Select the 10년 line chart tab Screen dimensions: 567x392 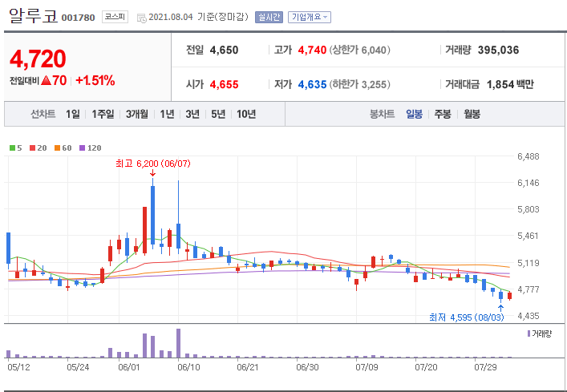point(246,115)
